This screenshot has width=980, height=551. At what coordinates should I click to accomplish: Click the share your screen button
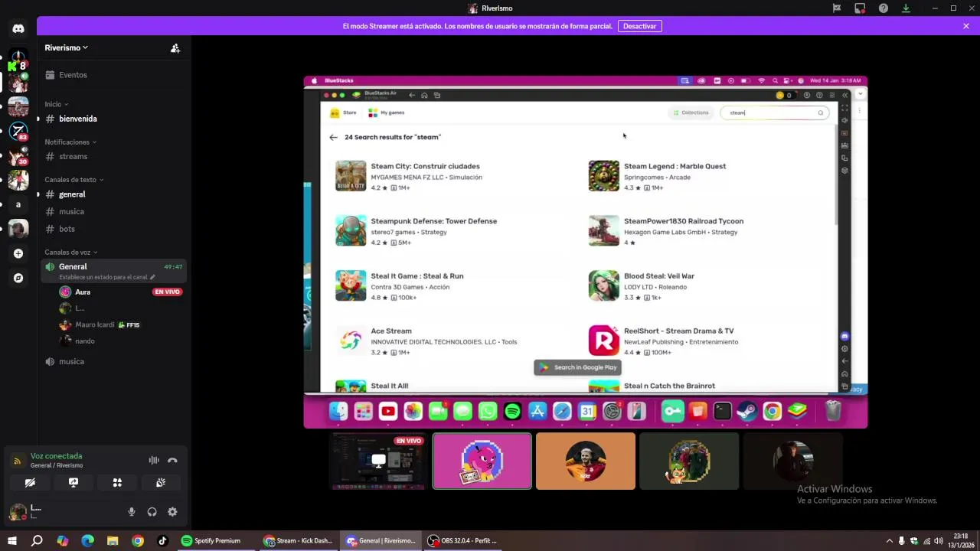(73, 483)
